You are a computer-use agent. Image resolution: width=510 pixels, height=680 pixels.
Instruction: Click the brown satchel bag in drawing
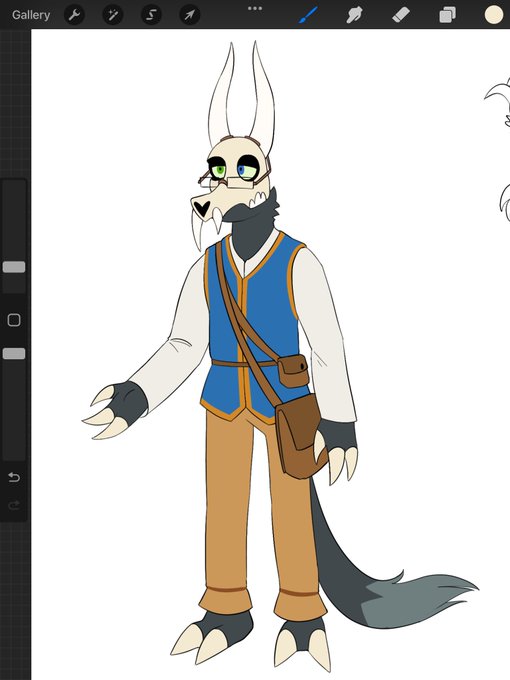point(299,436)
